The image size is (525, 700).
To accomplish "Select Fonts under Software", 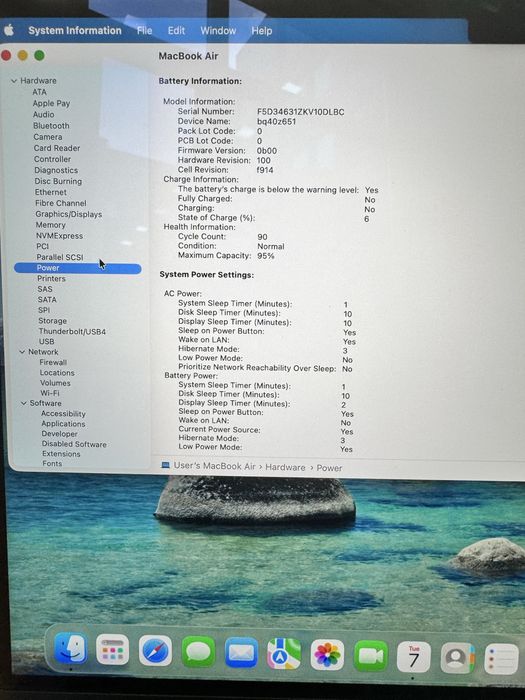I will (52, 463).
